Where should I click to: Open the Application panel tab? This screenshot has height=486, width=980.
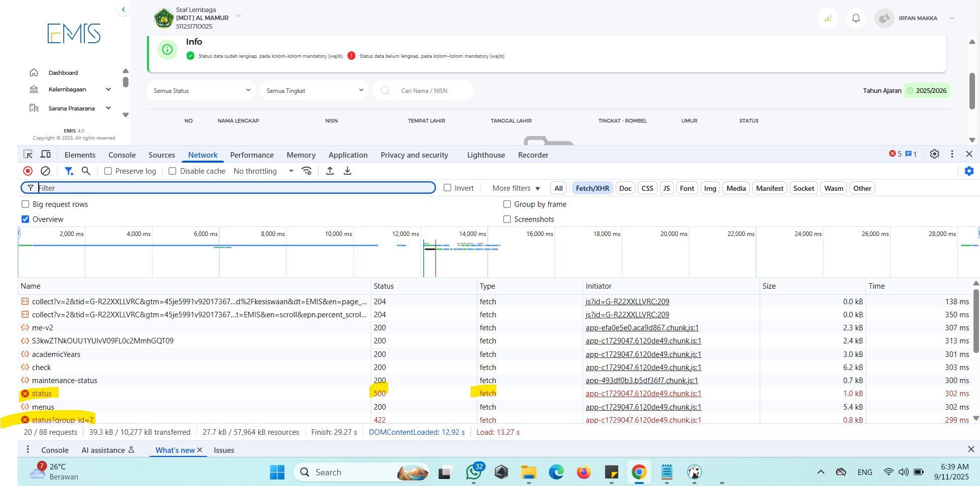click(x=348, y=155)
